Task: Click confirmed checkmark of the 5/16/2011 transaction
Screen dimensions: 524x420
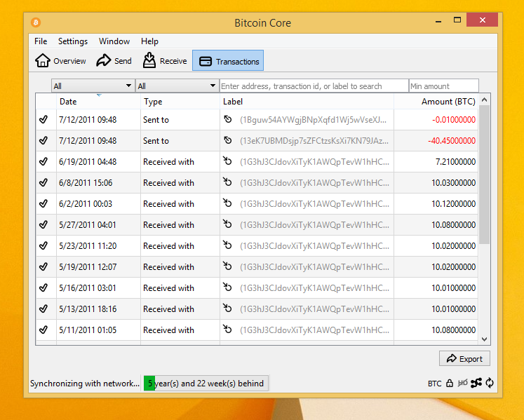Action: (x=43, y=287)
